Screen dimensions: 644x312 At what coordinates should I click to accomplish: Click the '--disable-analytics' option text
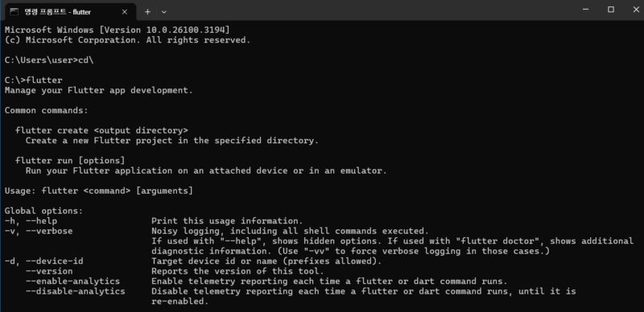coord(76,291)
